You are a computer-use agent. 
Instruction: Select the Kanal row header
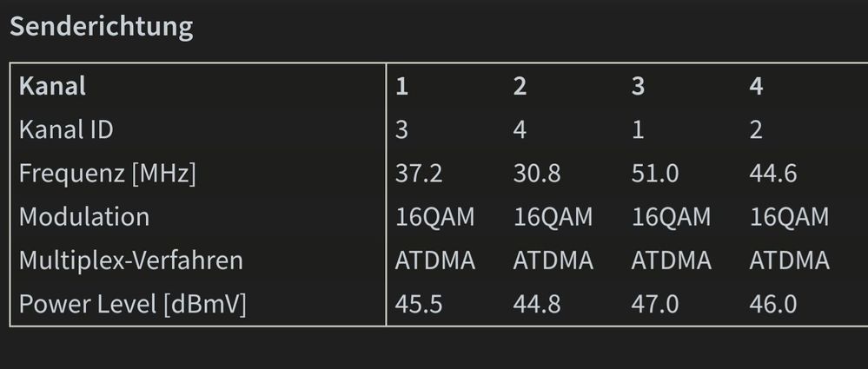53,87
